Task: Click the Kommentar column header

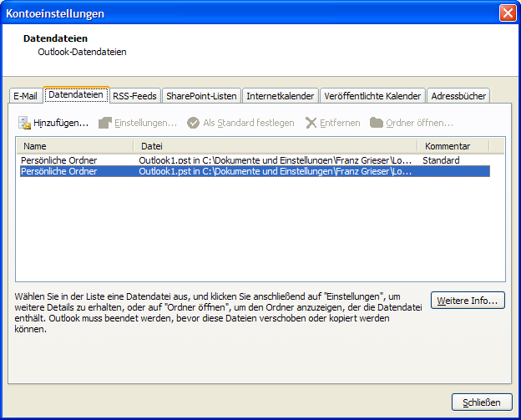Action: (453, 146)
